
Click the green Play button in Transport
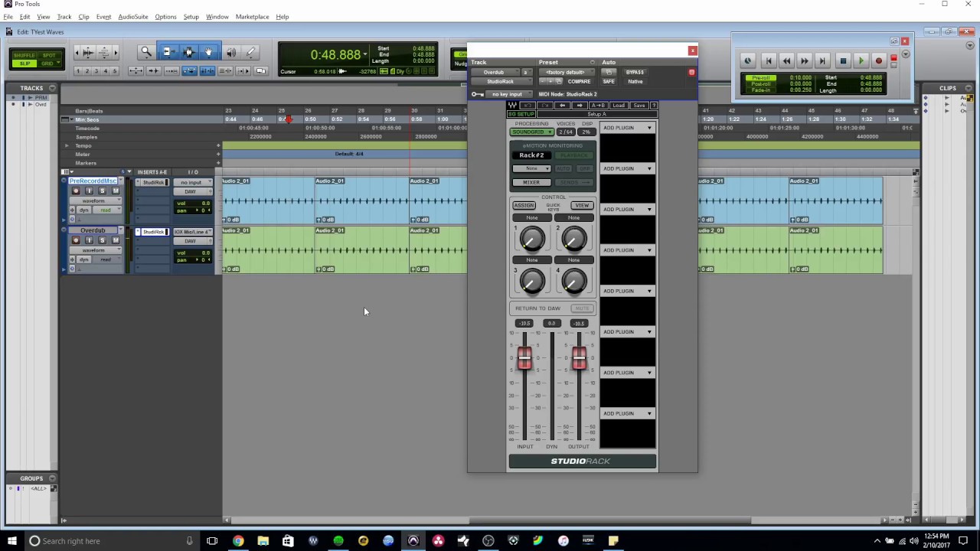[x=861, y=61]
